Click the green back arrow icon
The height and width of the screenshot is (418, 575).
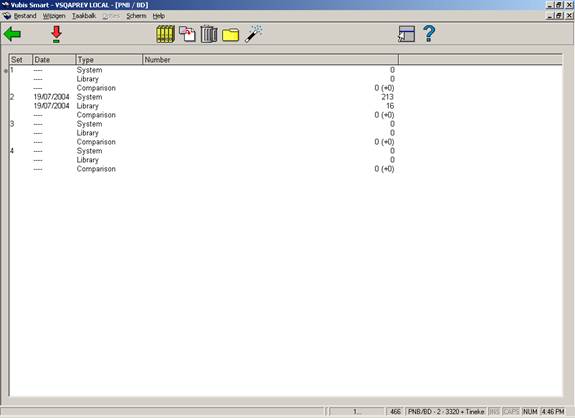click(x=12, y=34)
